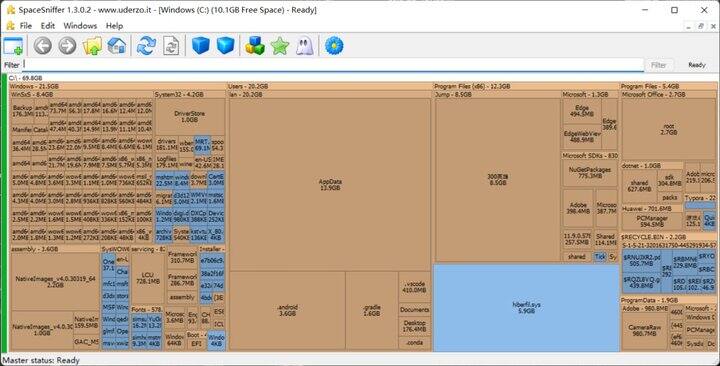Open the Help menu
The height and width of the screenshot is (366, 720).
coord(114,26)
